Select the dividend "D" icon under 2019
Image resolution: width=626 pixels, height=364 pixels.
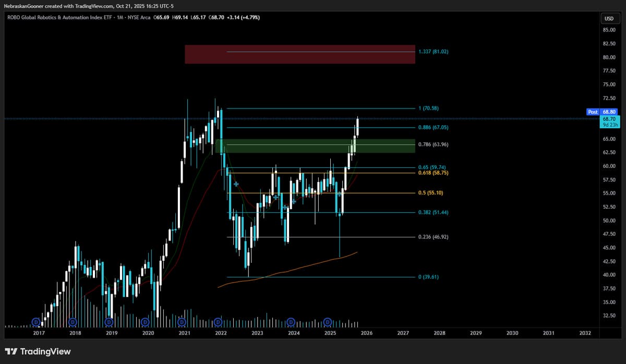pos(109,322)
